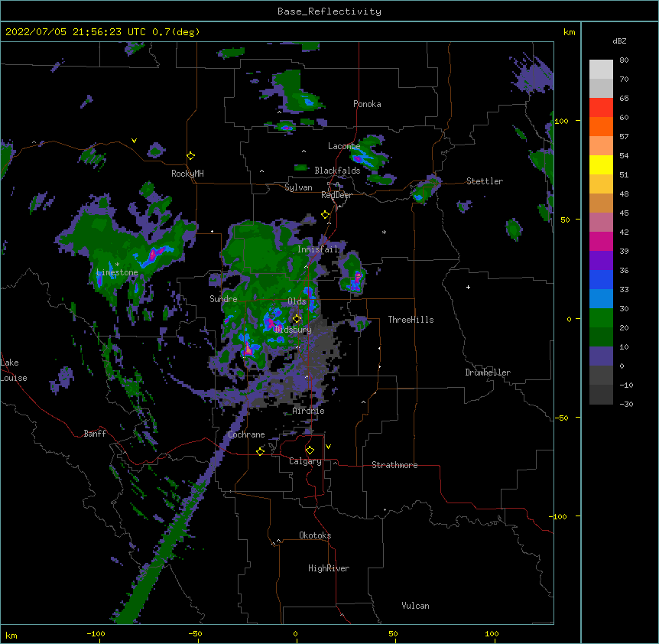Viewport: 659px width, 644px height.
Task: Click the Base_Reflectivity title
Action: click(x=329, y=11)
